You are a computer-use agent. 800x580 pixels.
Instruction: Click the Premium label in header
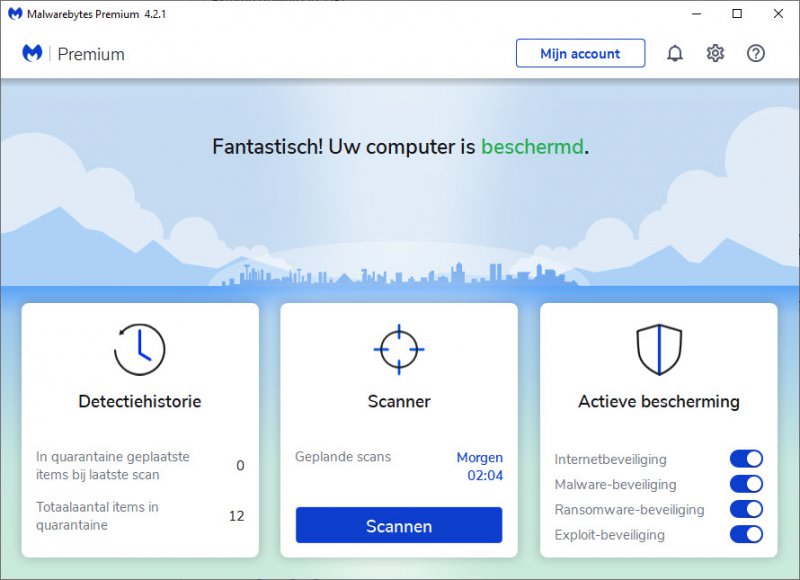click(x=91, y=54)
